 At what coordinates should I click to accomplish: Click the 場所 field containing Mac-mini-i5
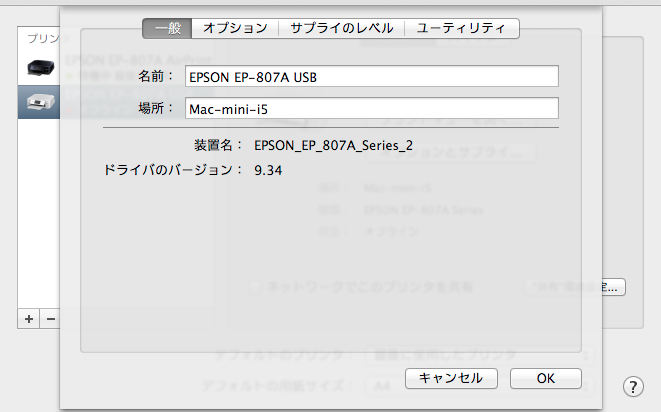[x=372, y=108]
